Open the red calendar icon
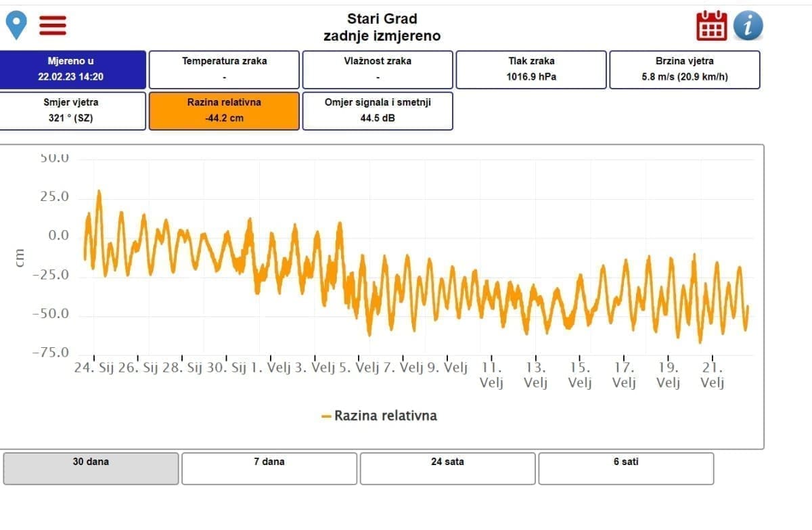 712,26
